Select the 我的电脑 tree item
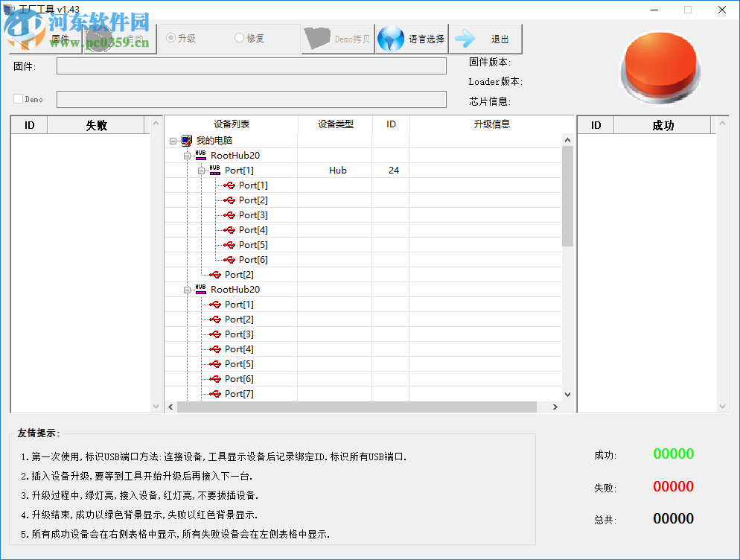This screenshot has height=560, width=740. tap(214, 141)
